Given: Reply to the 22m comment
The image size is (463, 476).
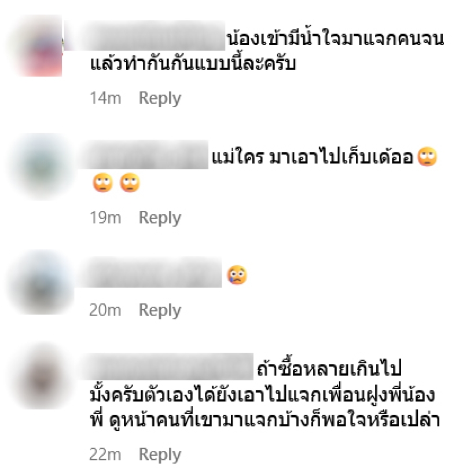Looking at the screenshot, I should click(x=160, y=455).
